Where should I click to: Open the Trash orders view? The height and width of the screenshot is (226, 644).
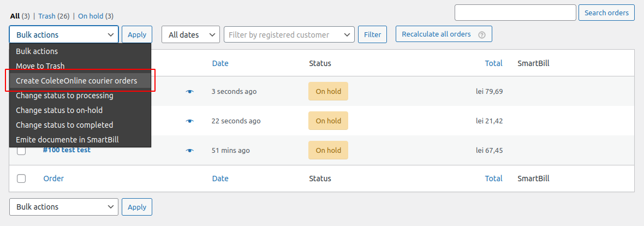[x=47, y=16]
